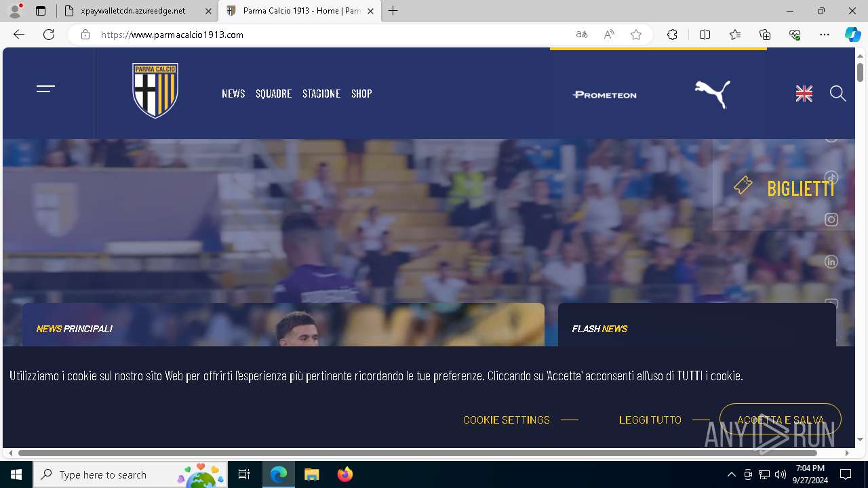The width and height of the screenshot is (868, 488).
Task: Open the browser profile icon
Action: [x=15, y=11]
